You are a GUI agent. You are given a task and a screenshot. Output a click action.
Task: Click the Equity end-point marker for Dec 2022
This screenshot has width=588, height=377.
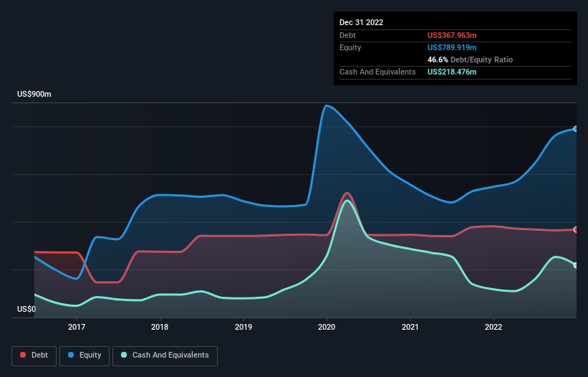[576, 129]
